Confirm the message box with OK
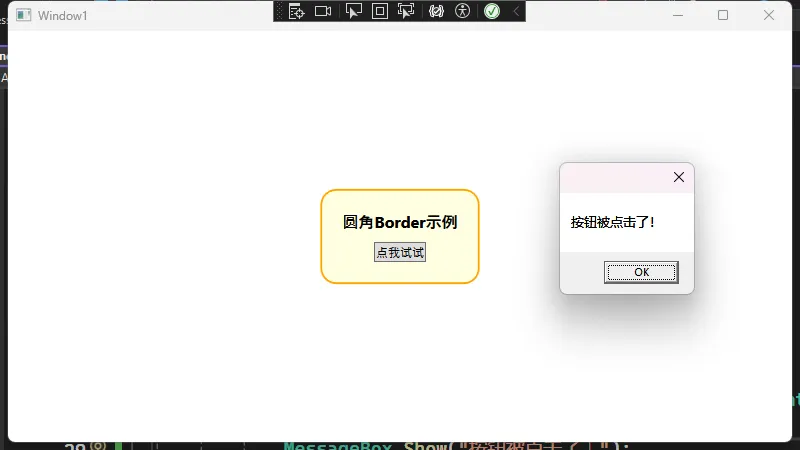 point(641,272)
